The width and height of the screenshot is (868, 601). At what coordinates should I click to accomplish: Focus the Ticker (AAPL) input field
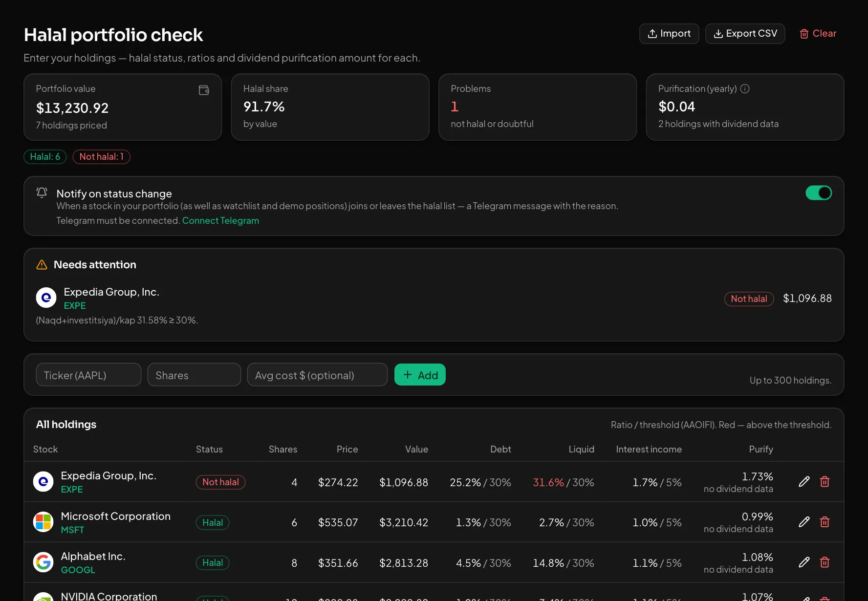point(88,375)
